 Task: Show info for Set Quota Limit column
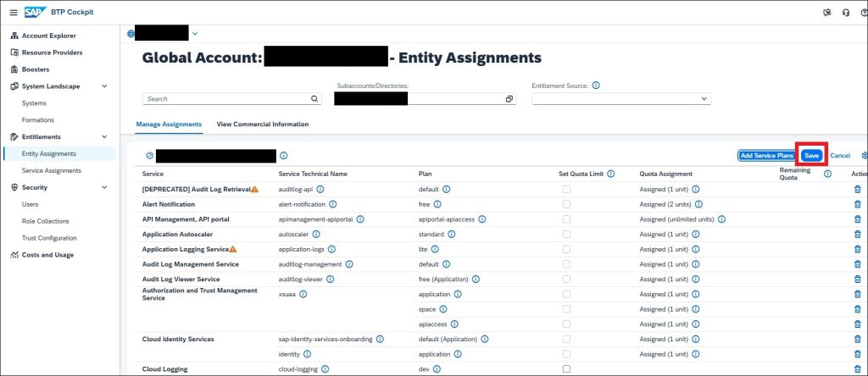610,174
